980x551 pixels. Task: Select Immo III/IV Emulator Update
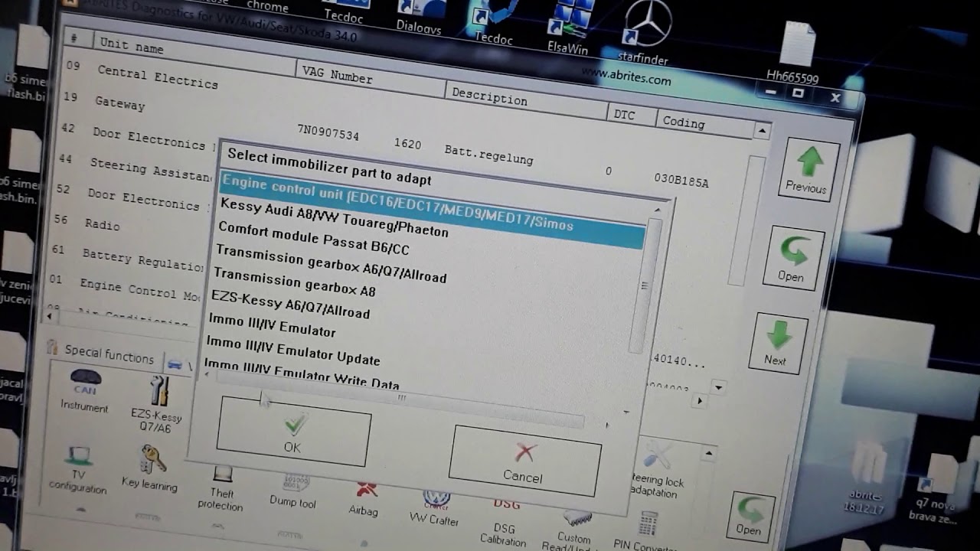click(x=292, y=350)
